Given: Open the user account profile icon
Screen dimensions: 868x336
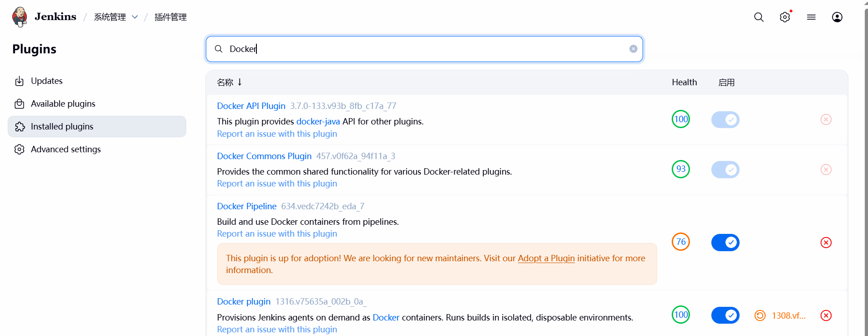Looking at the screenshot, I should [x=837, y=17].
